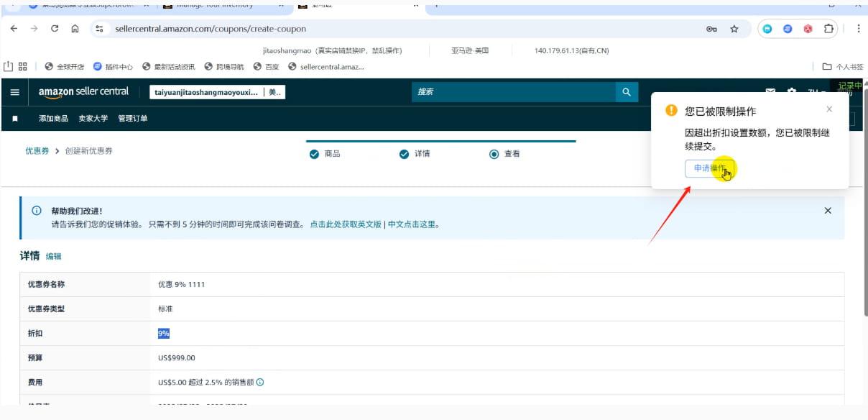Click the US$999.00 budget value

click(x=177, y=358)
